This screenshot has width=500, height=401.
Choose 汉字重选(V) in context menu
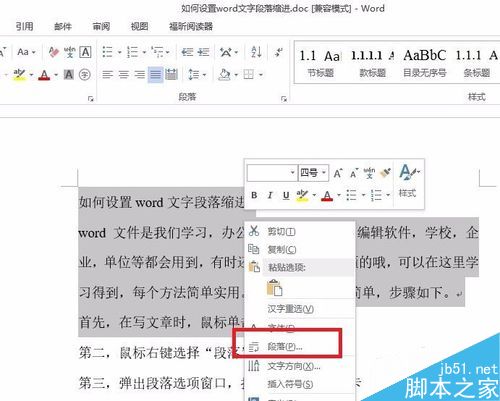click(x=300, y=309)
